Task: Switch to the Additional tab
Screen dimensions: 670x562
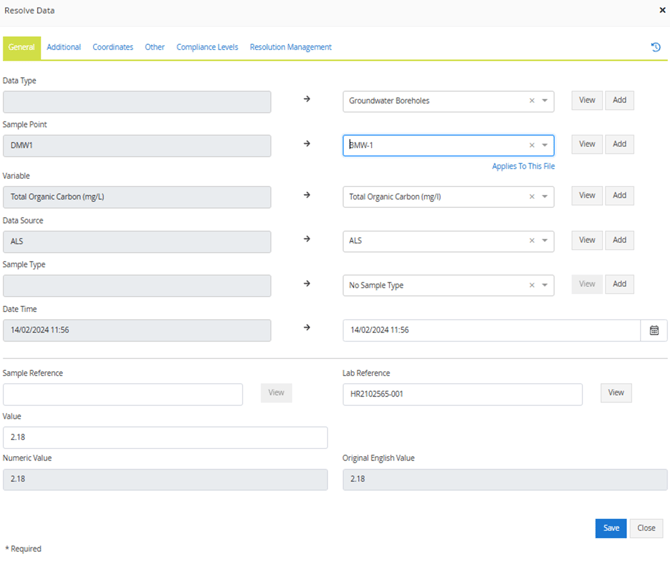Action: pyautogui.click(x=64, y=47)
